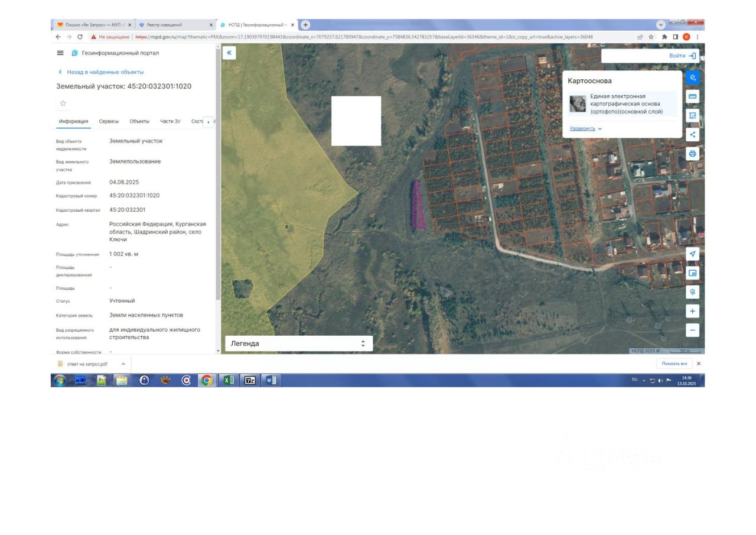Go back via Назад в найденные объекты
This screenshot has width=756, height=535.
tap(101, 72)
